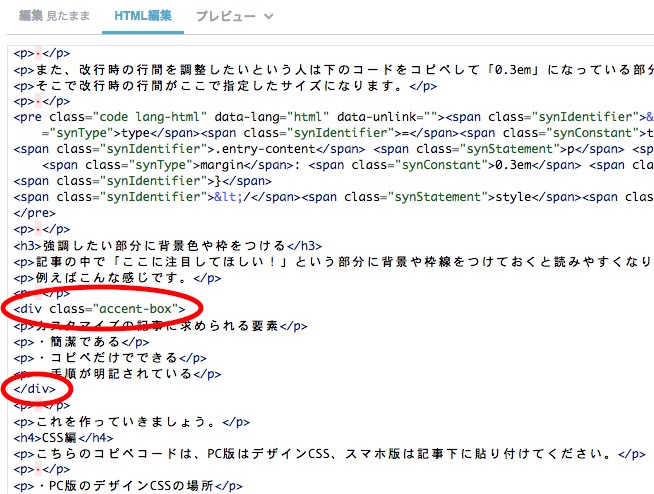
Task: Click the line ・コピペだけでできる
Action: 110,358
